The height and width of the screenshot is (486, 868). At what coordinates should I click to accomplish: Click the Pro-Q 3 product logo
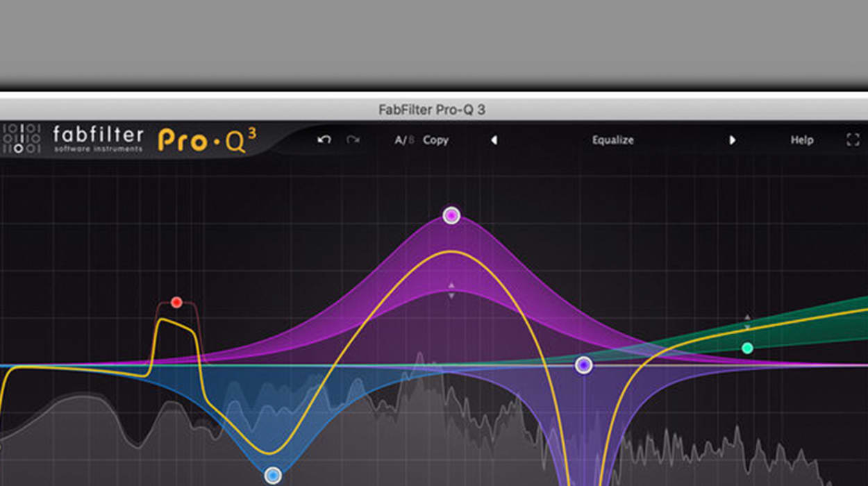tap(206, 140)
